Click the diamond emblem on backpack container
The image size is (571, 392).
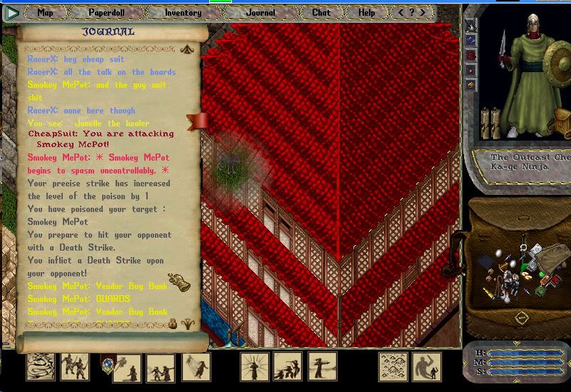click(522, 318)
